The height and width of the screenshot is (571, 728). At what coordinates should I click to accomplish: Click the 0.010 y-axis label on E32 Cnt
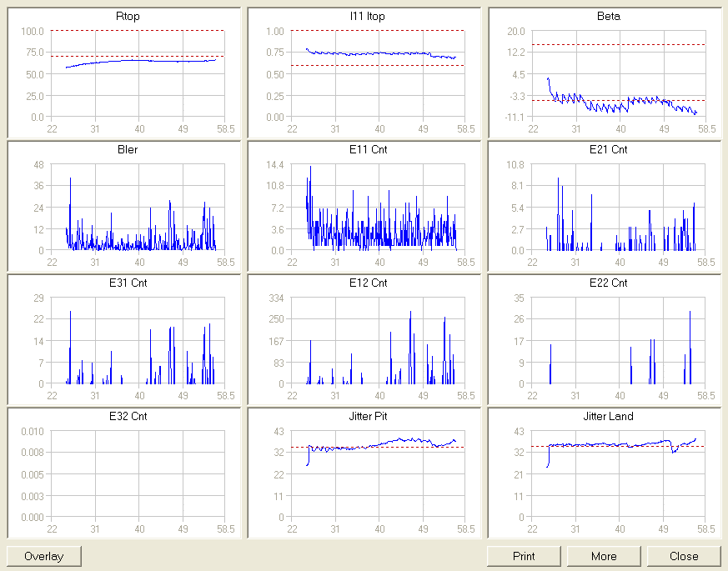32,431
